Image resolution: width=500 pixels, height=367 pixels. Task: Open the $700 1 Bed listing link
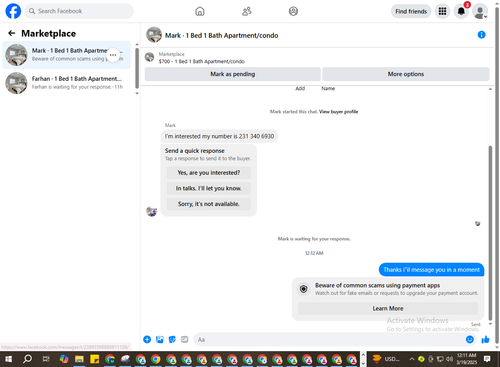(x=201, y=61)
